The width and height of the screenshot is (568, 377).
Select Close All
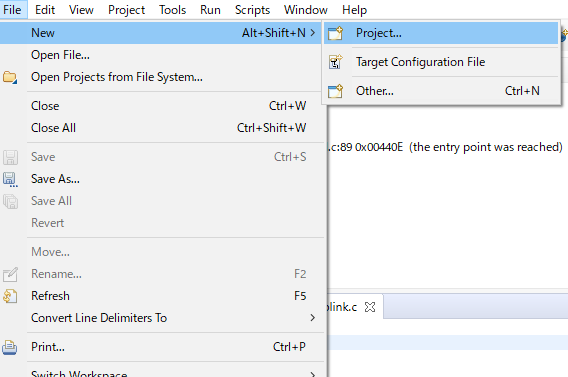coord(160,128)
